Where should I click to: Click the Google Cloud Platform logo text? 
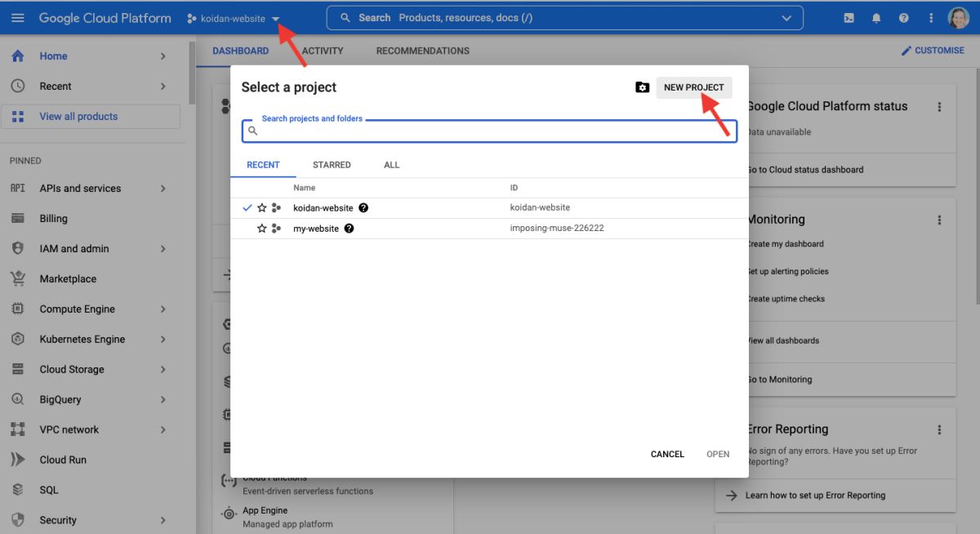[105, 18]
